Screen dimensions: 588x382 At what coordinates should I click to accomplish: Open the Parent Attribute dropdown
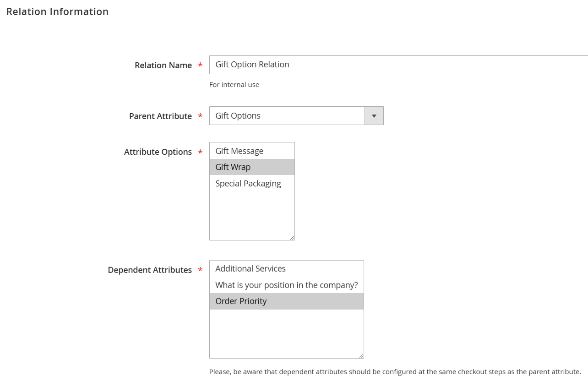point(296,116)
